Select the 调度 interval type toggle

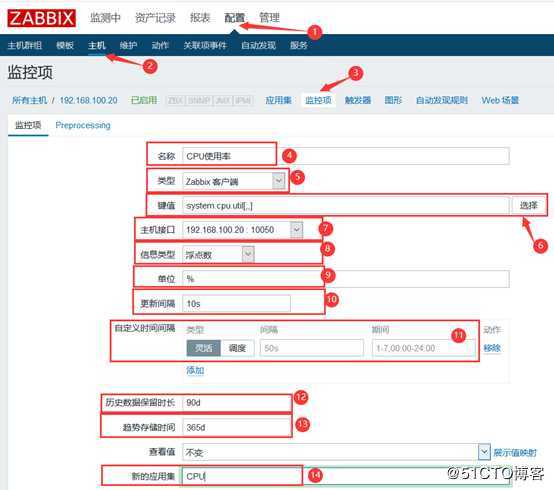(237, 348)
